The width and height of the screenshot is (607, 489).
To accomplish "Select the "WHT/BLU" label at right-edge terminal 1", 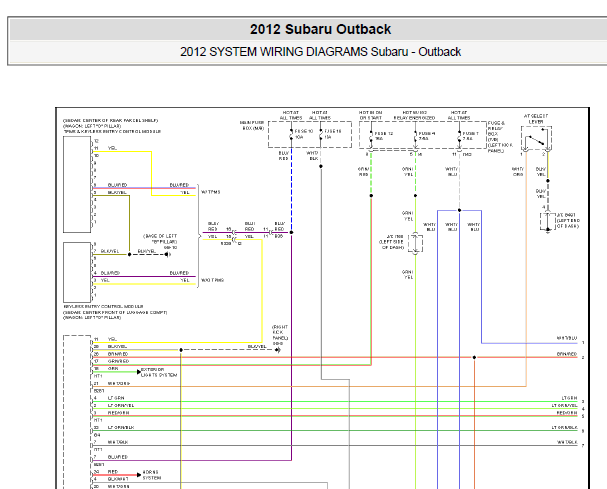I will coord(567,338).
